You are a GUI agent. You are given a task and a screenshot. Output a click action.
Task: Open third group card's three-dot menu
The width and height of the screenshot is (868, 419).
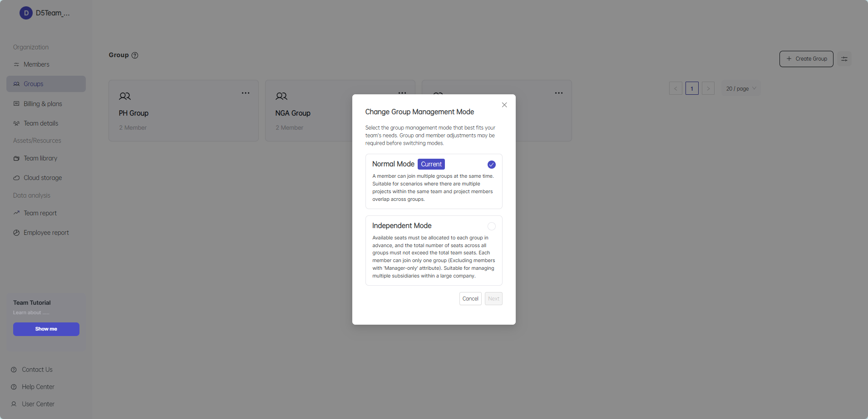(559, 93)
